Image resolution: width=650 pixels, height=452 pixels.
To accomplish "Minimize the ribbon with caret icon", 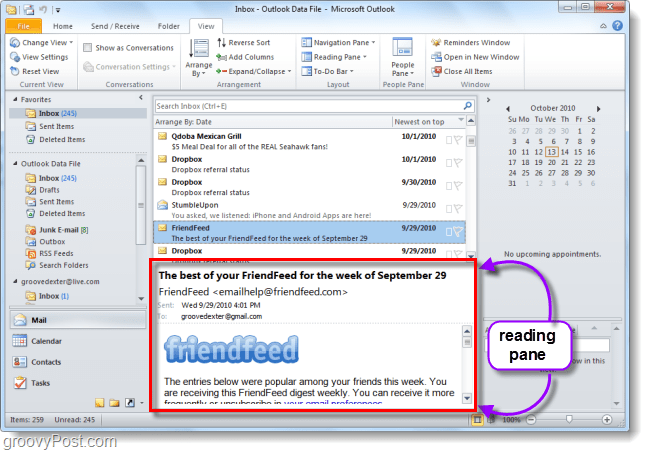I will (603, 26).
